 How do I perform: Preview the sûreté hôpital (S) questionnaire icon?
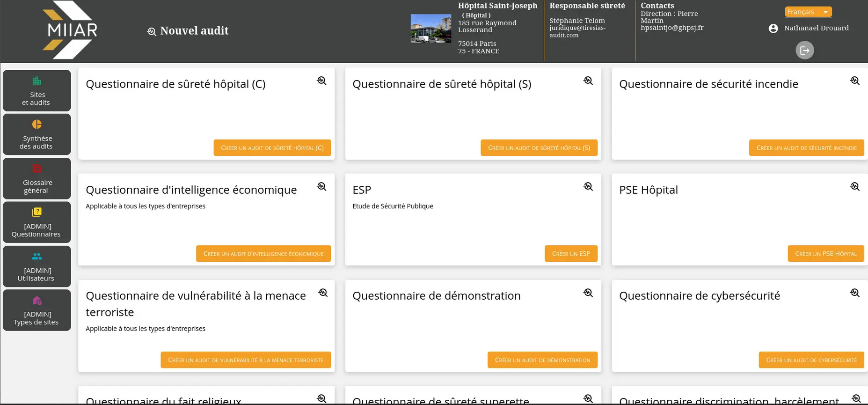click(588, 81)
